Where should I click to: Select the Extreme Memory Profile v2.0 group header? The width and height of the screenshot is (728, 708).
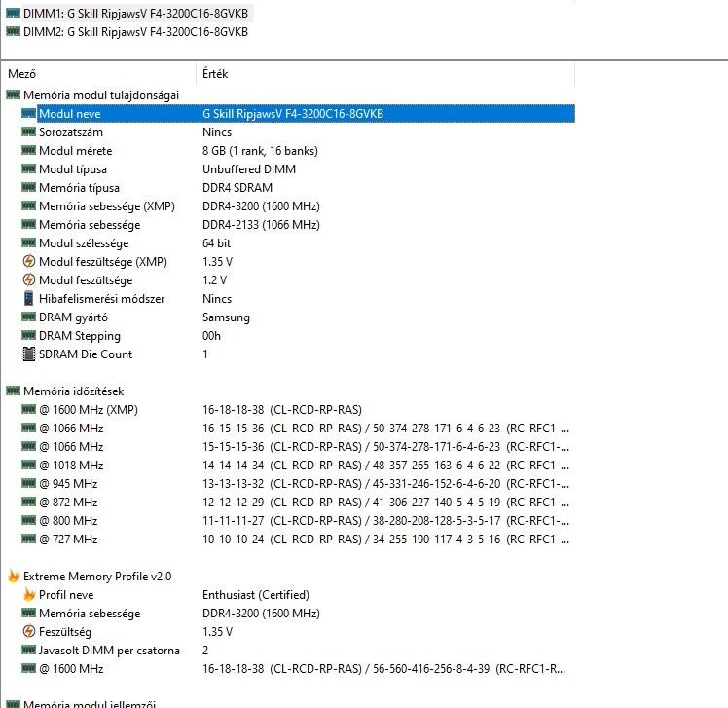pos(97,577)
